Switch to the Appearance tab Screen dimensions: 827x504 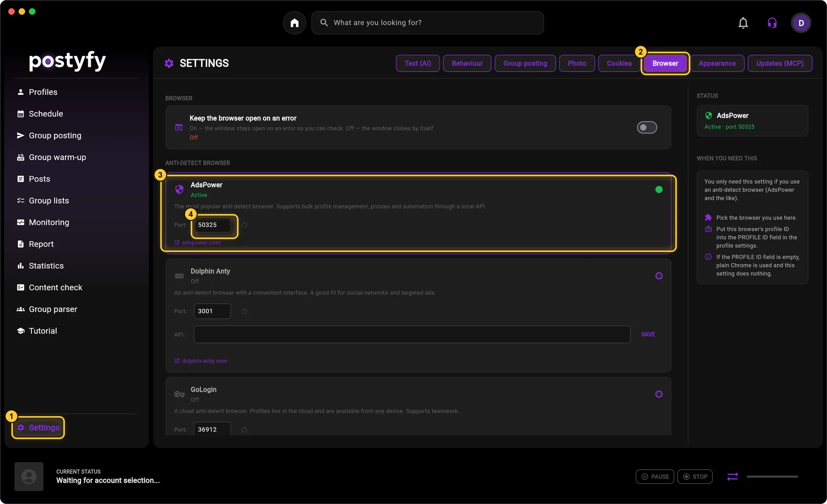tap(717, 63)
